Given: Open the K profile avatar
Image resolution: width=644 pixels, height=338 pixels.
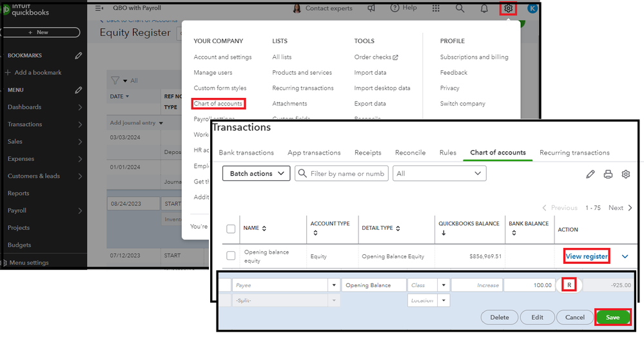Looking at the screenshot, I should (532, 8).
